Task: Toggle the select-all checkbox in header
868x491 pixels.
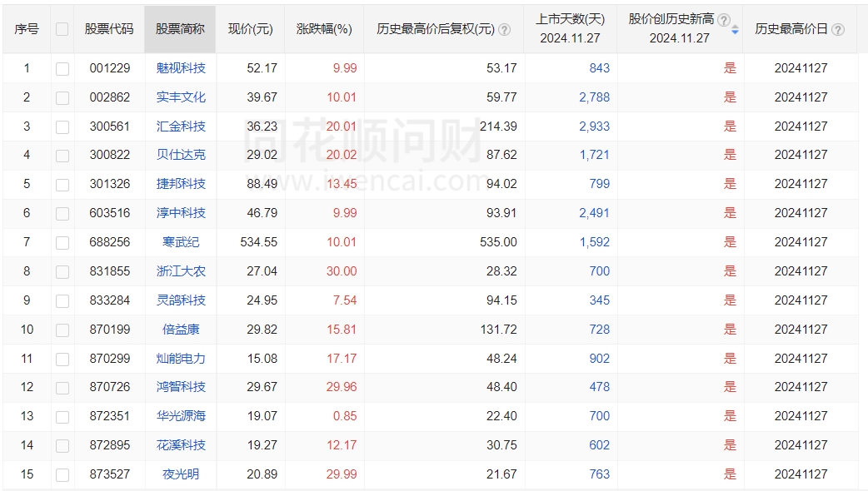Action: point(62,29)
